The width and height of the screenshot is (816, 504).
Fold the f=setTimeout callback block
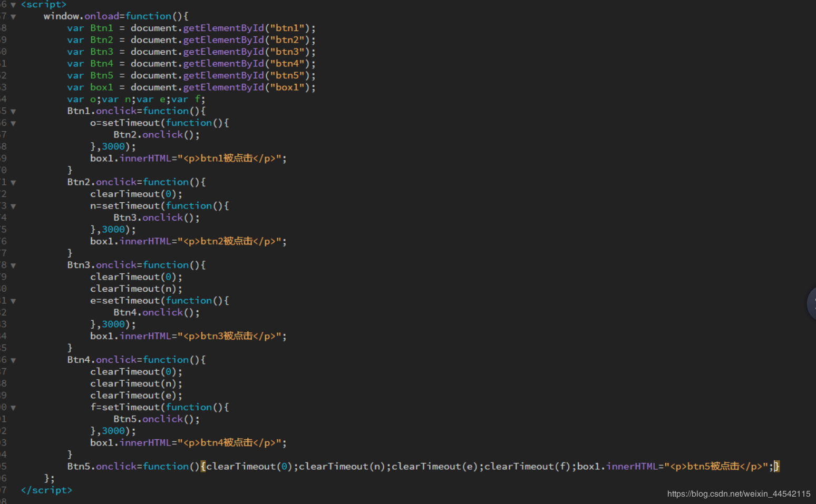pyautogui.click(x=13, y=408)
